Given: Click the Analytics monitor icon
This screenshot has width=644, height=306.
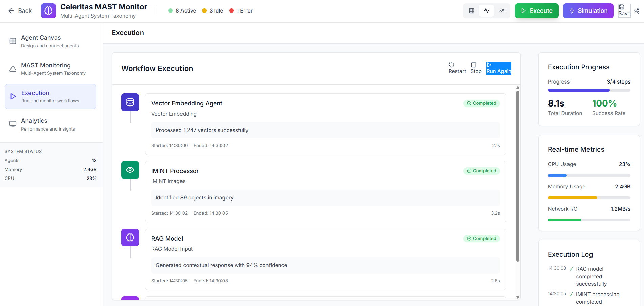Looking at the screenshot, I should (13, 124).
